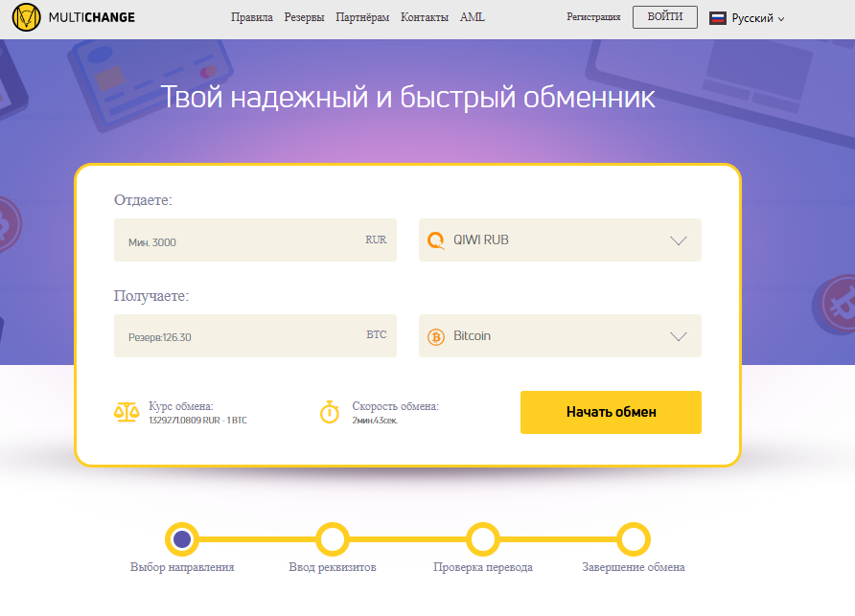Screen dimensions: 855x616
Task: Click the Получаете: label
Action: [x=151, y=296]
